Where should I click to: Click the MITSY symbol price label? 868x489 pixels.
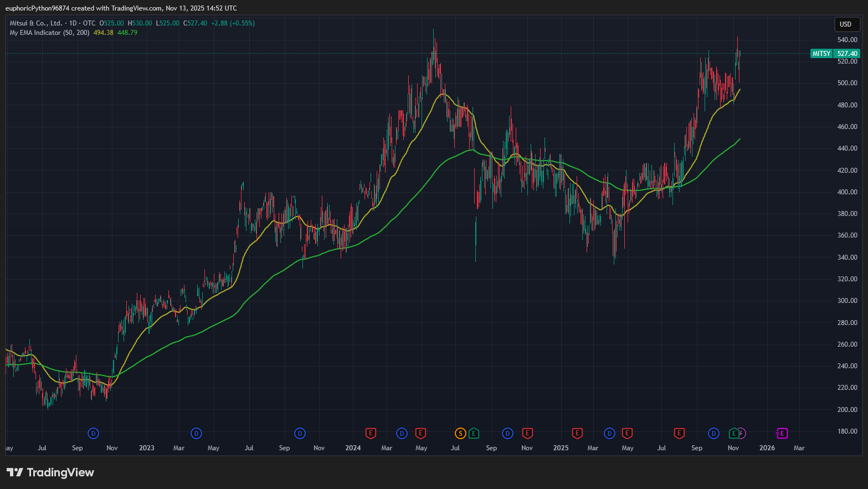(x=821, y=54)
